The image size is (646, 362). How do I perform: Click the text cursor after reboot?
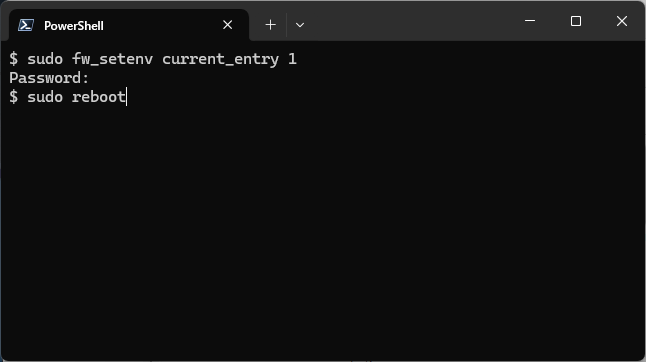pyautogui.click(x=127, y=97)
